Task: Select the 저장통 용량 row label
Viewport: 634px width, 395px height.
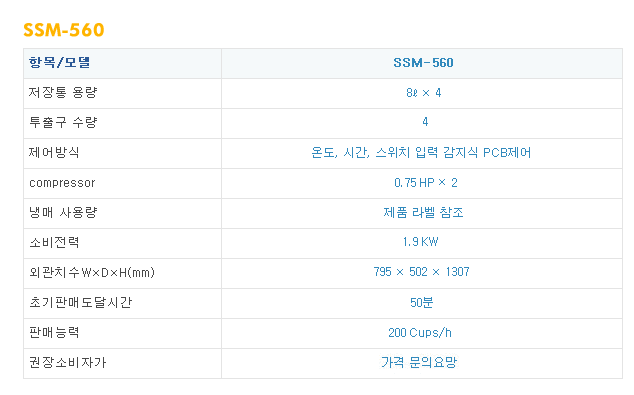Action: coord(63,93)
